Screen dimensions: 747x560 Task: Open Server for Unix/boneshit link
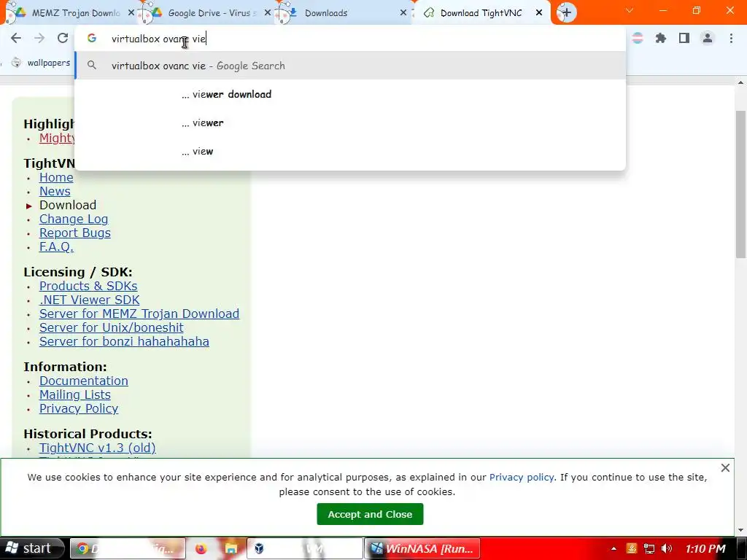coord(111,327)
